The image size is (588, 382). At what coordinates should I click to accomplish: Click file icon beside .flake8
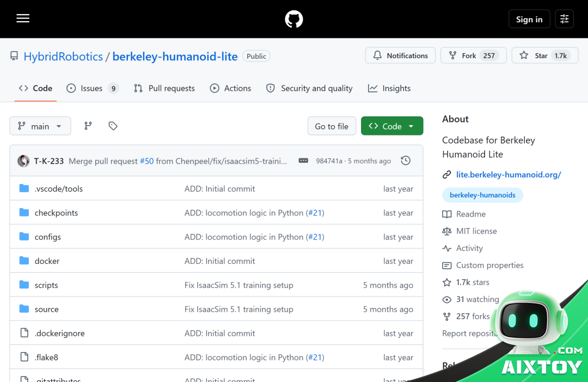[24, 357]
